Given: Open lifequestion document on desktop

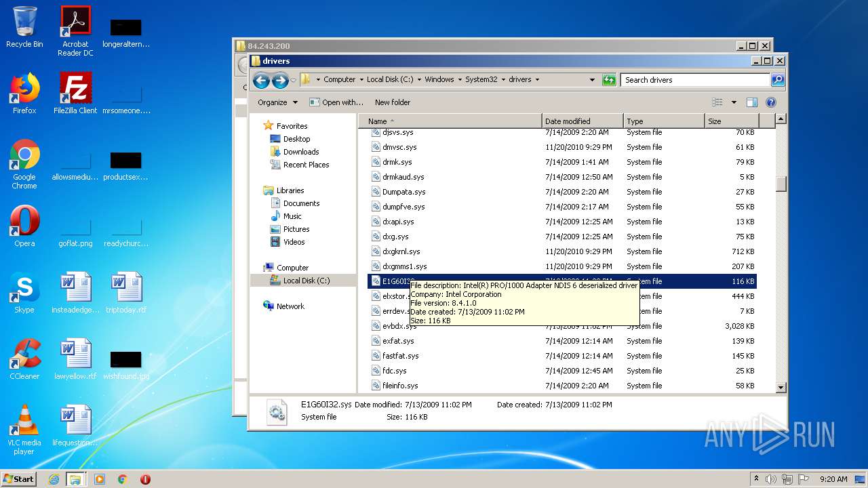Looking at the screenshot, I should coord(75,426).
